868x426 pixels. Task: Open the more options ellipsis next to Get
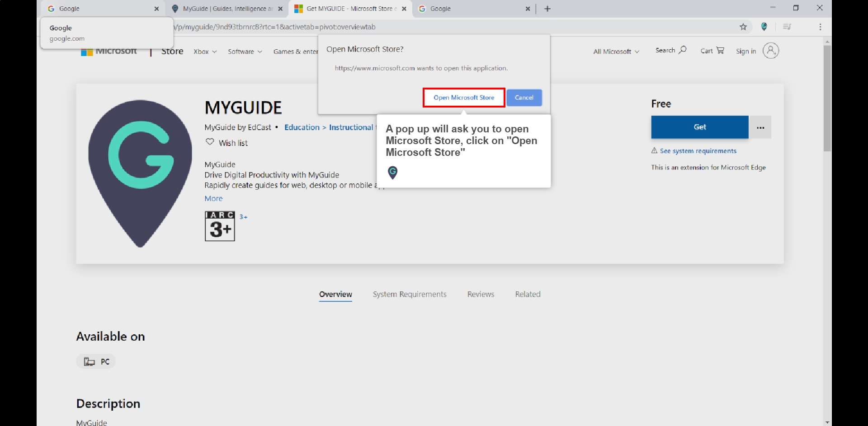pyautogui.click(x=760, y=127)
